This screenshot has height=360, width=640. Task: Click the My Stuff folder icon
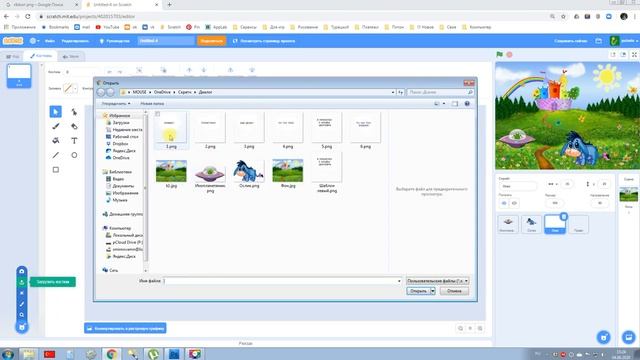(598, 41)
